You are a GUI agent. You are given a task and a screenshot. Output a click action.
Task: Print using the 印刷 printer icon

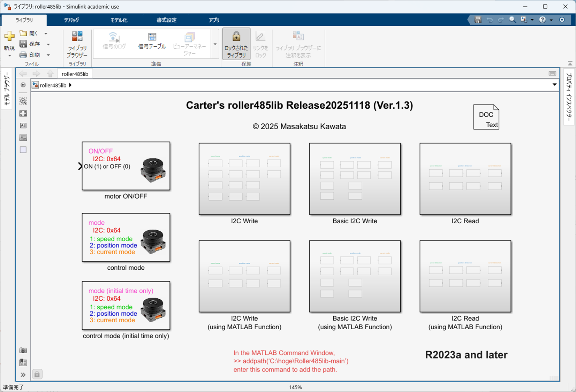pyautogui.click(x=23, y=55)
